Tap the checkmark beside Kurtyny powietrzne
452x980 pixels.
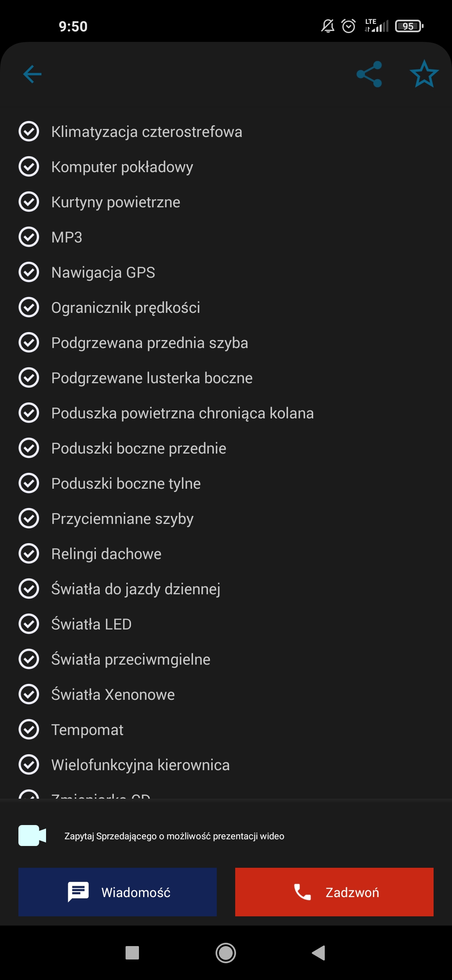29,202
